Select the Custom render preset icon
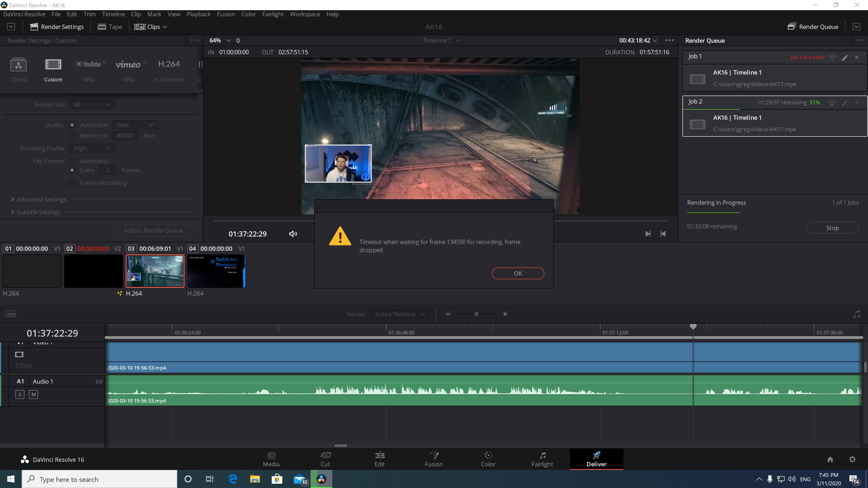This screenshot has width=868, height=488. point(53,64)
